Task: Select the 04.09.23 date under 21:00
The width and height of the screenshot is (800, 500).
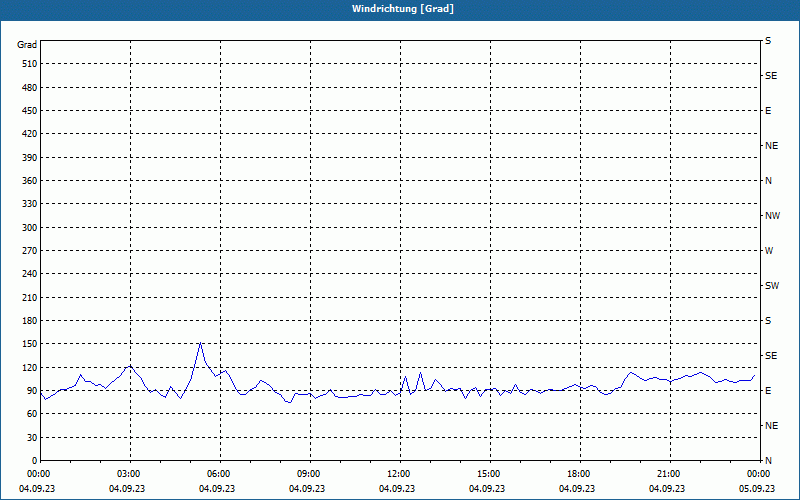Action: tap(667, 489)
